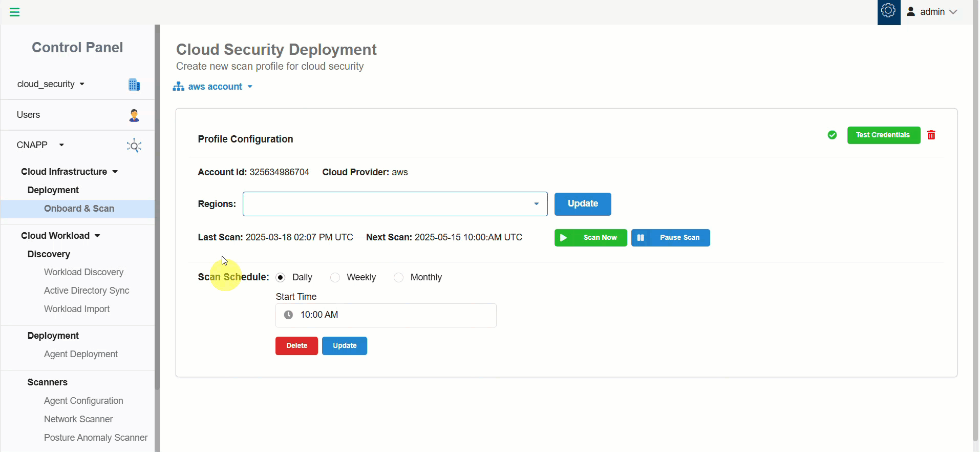Open Workload Discovery page
The height and width of the screenshot is (452, 980).
pos(83,272)
